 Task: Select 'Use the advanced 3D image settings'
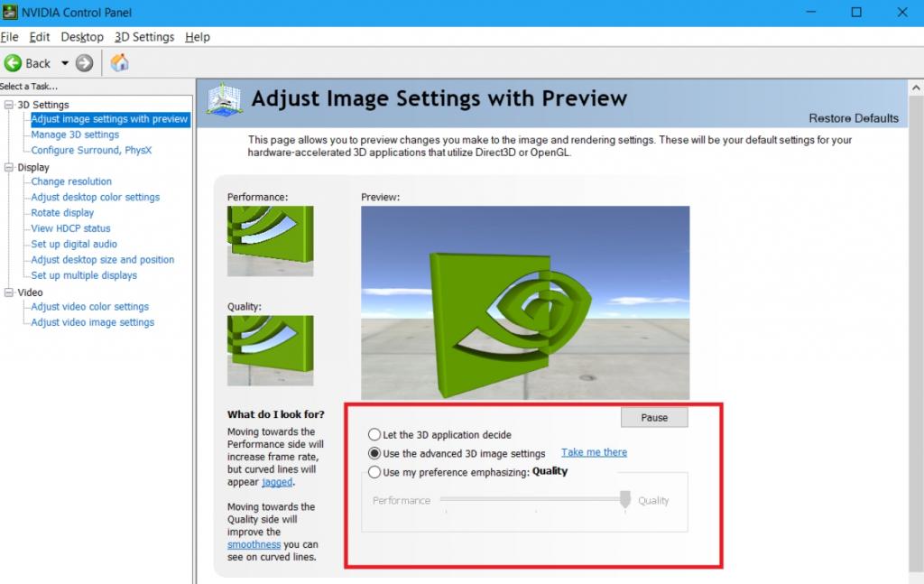click(x=374, y=453)
